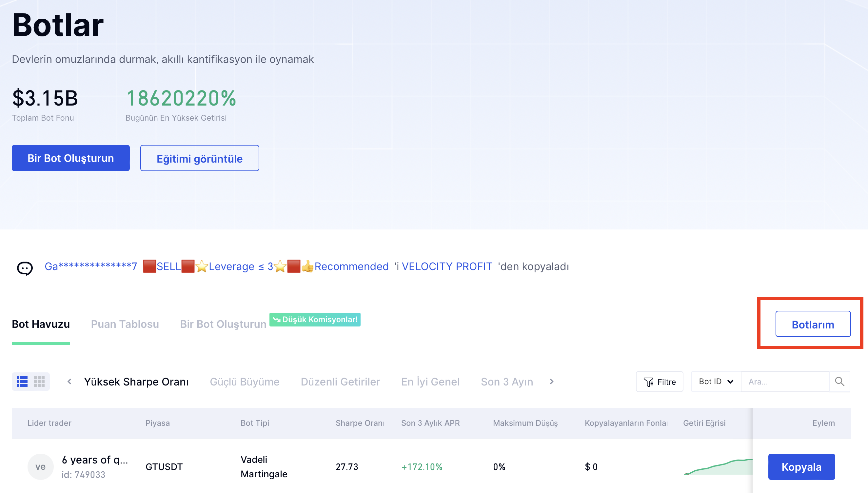
Task: Open the Bir Bot Oluşturun tab
Action: coord(223,324)
